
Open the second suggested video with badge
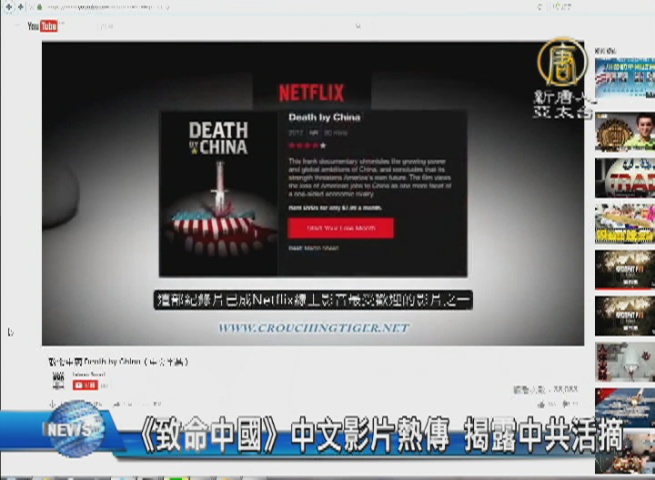tap(624, 132)
